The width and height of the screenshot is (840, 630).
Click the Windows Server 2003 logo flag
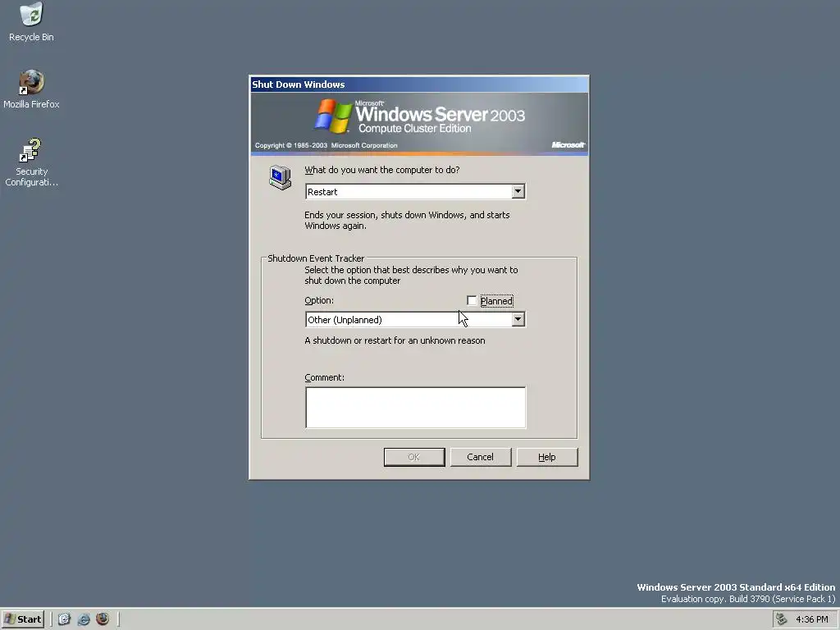point(333,116)
